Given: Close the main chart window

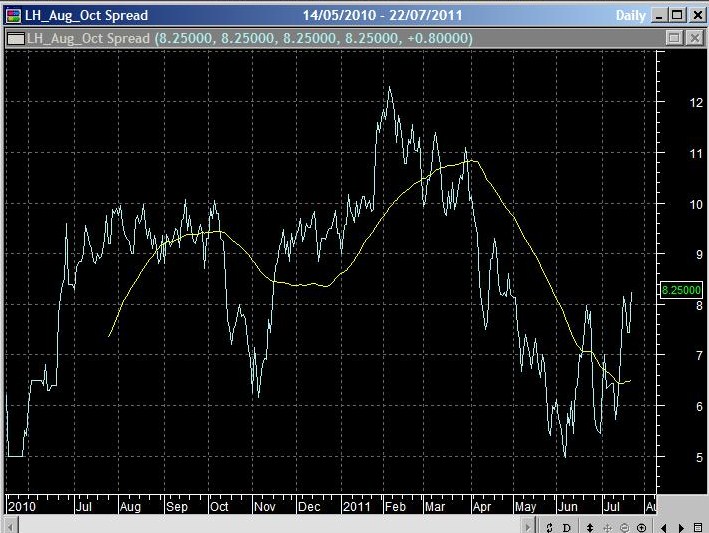Looking at the screenshot, I should click(698, 15).
